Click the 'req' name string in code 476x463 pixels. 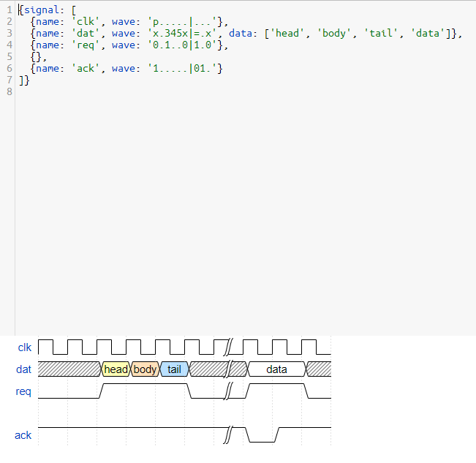click(x=86, y=45)
